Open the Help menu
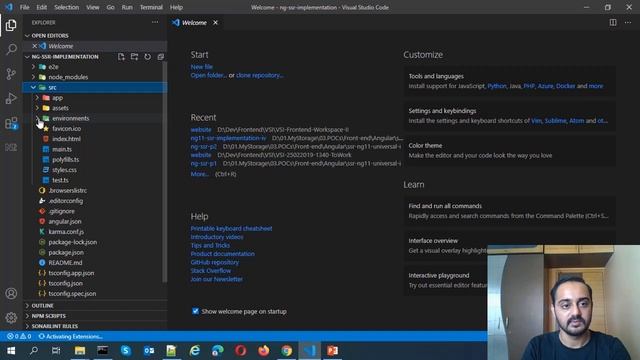The height and width of the screenshot is (360, 640). (176, 7)
